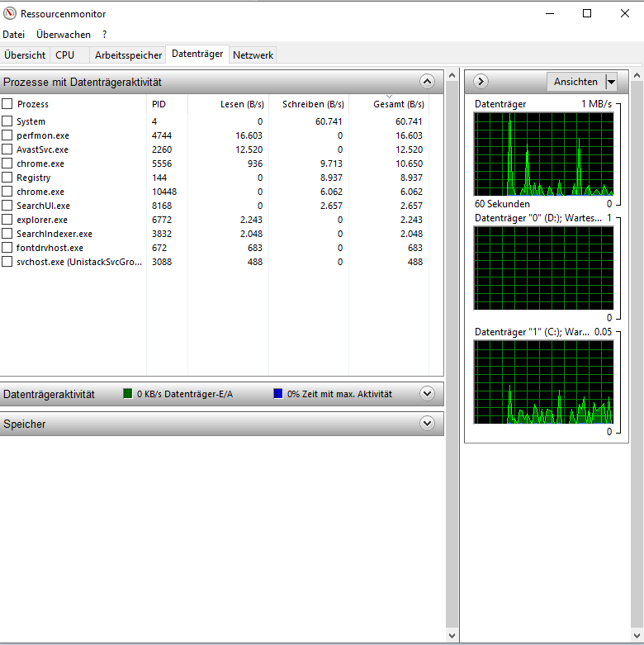The image size is (644, 645).
Task: Click the Datenträger 1 MB/s graph
Action: [x=543, y=154]
